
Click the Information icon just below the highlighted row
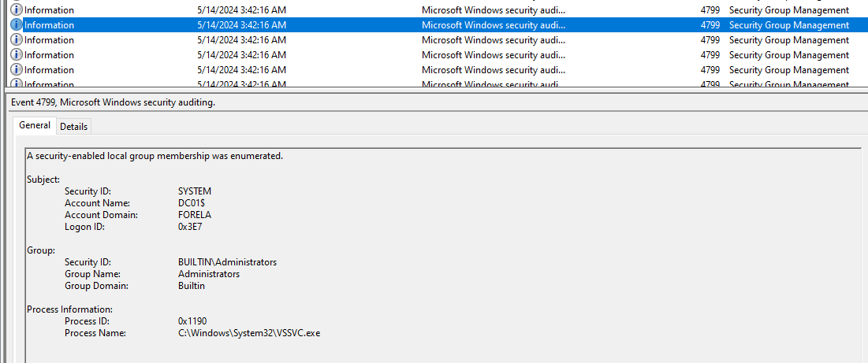[17, 40]
